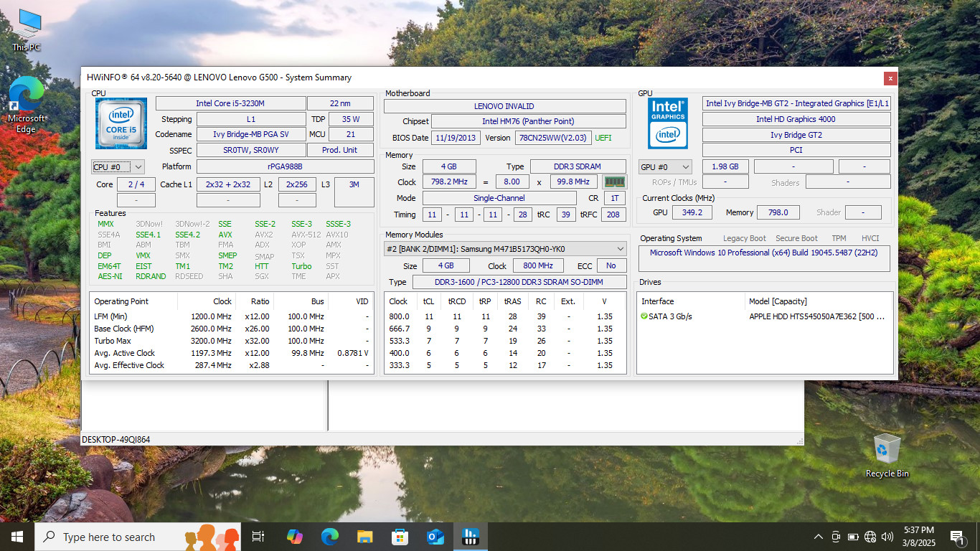Expand the Memory Modules BANK 2/DIMM1 dropdown

click(x=505, y=249)
